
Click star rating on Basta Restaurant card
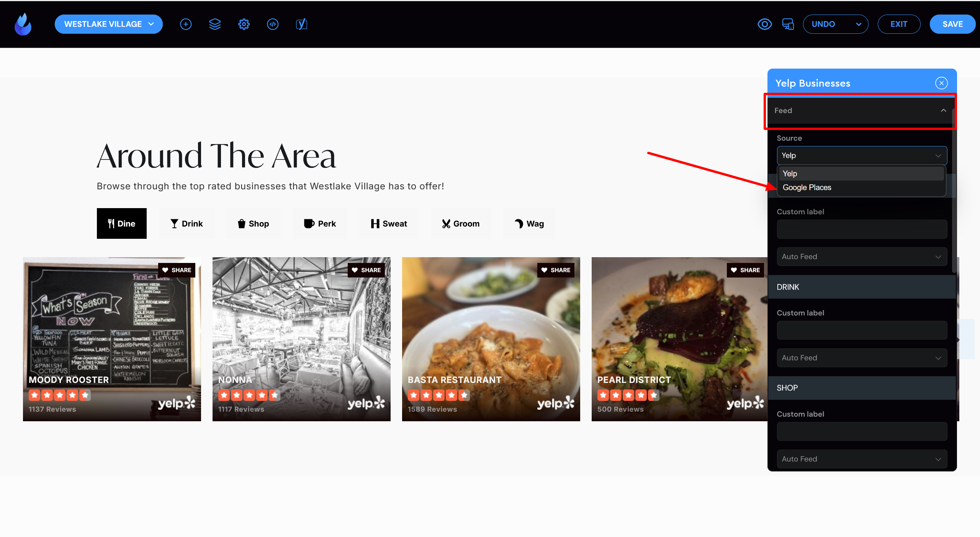(x=439, y=395)
